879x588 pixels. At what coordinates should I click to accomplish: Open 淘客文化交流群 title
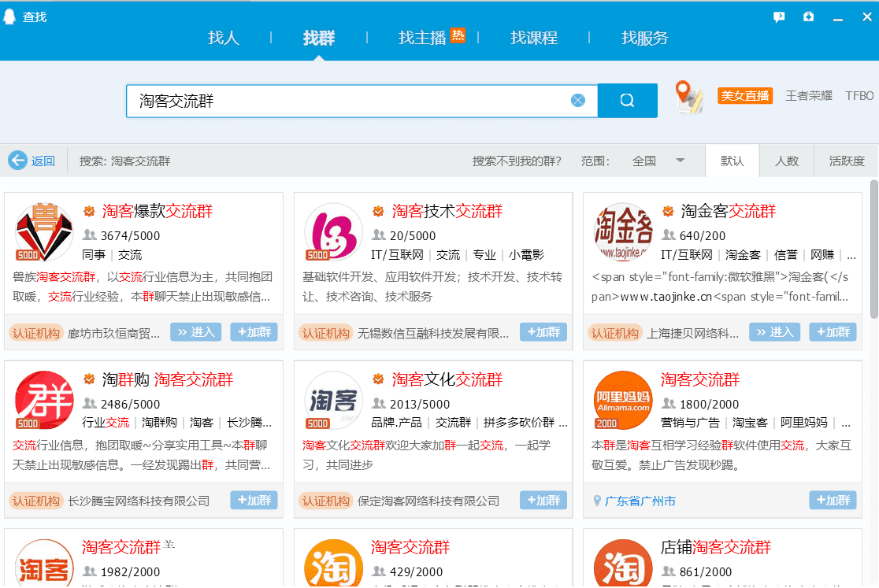coord(447,379)
